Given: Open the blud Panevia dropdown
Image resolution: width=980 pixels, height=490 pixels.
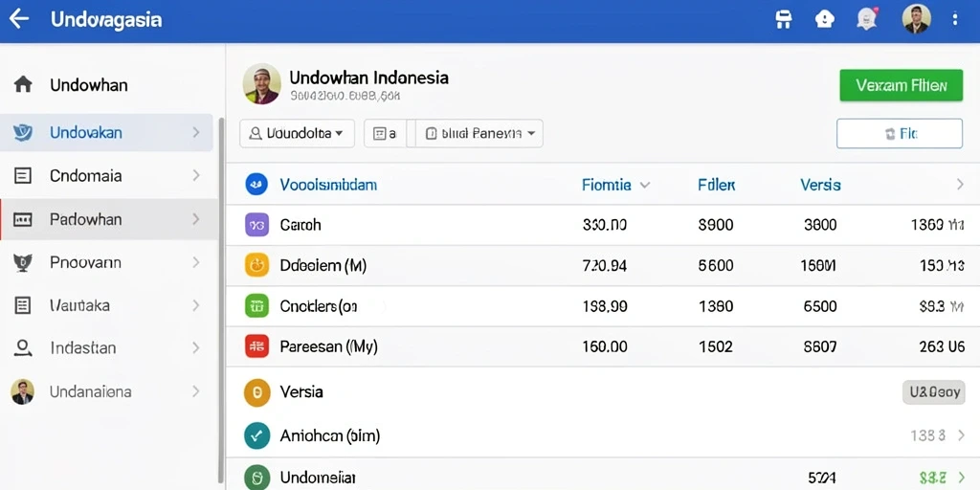Looking at the screenshot, I should point(479,133).
